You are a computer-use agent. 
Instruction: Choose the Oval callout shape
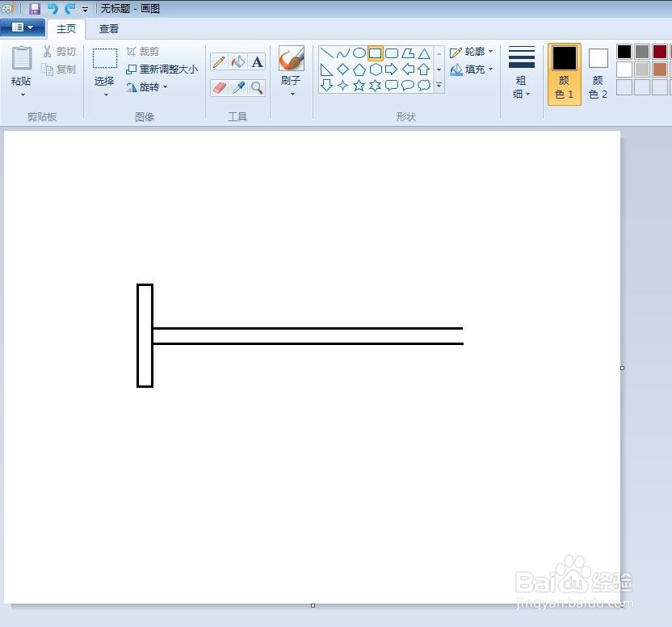(x=408, y=86)
